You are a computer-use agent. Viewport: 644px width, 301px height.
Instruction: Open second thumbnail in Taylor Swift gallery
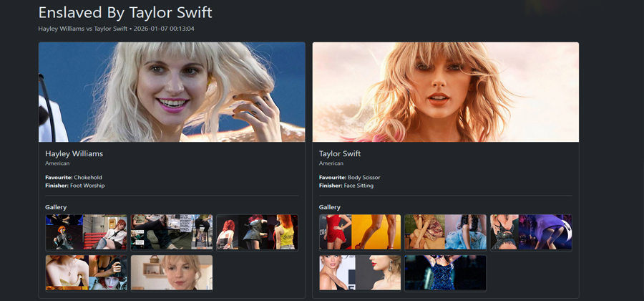point(445,232)
